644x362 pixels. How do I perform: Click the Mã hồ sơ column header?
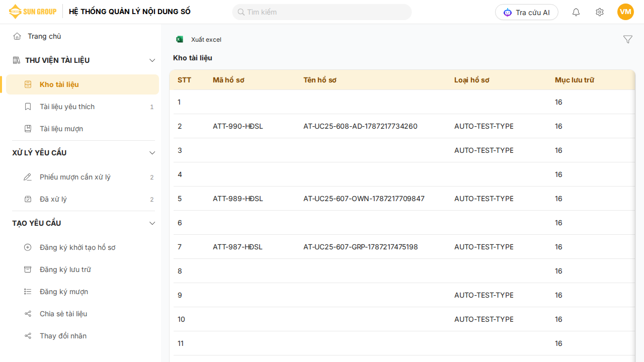(x=228, y=80)
